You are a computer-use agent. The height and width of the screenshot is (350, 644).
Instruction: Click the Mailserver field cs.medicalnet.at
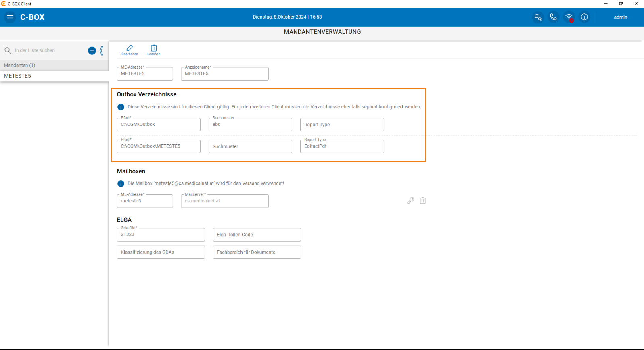pyautogui.click(x=225, y=201)
